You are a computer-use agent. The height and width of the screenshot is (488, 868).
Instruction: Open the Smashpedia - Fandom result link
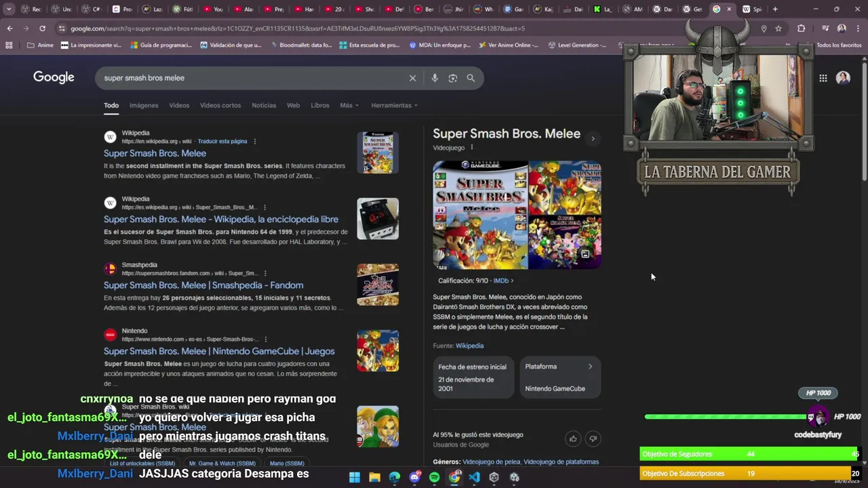[203, 285]
